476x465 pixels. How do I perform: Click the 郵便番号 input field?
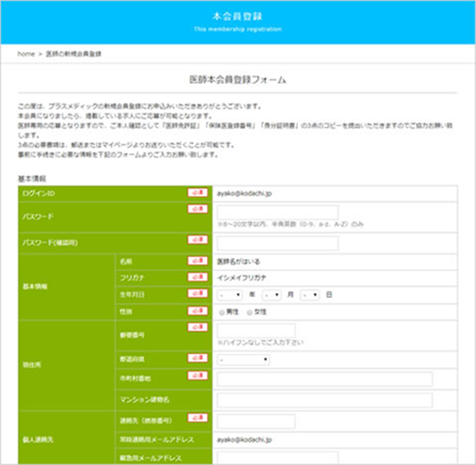[256, 331]
